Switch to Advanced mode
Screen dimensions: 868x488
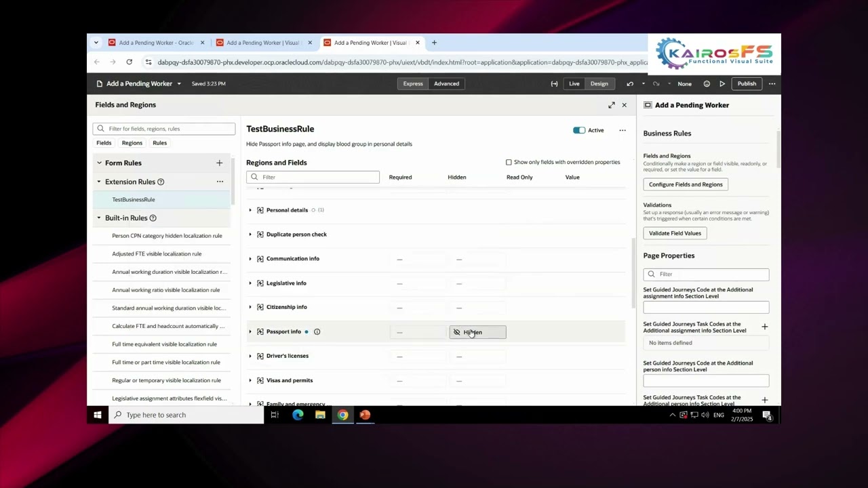pyautogui.click(x=446, y=83)
